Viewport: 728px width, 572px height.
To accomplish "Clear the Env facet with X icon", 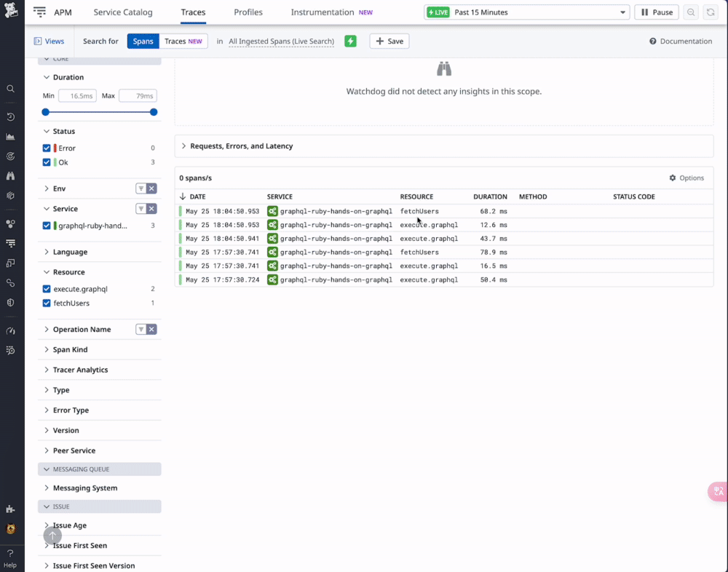I will [x=151, y=188].
